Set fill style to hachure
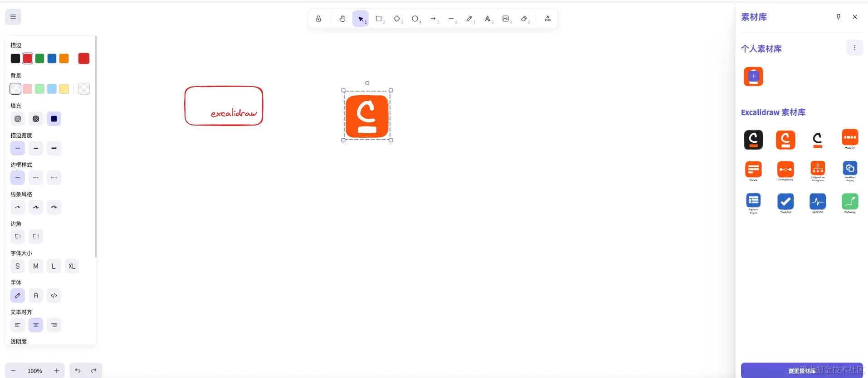Viewport: 868px width, 378px height. [18, 119]
